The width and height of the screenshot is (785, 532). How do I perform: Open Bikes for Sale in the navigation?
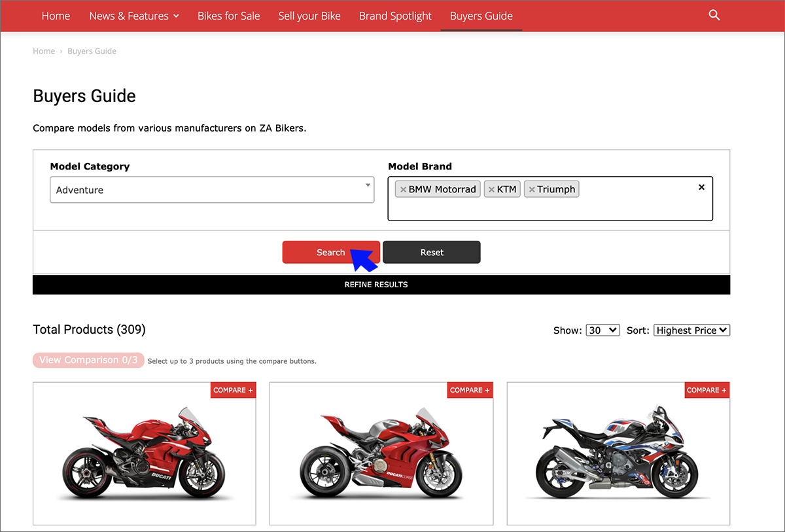point(229,16)
